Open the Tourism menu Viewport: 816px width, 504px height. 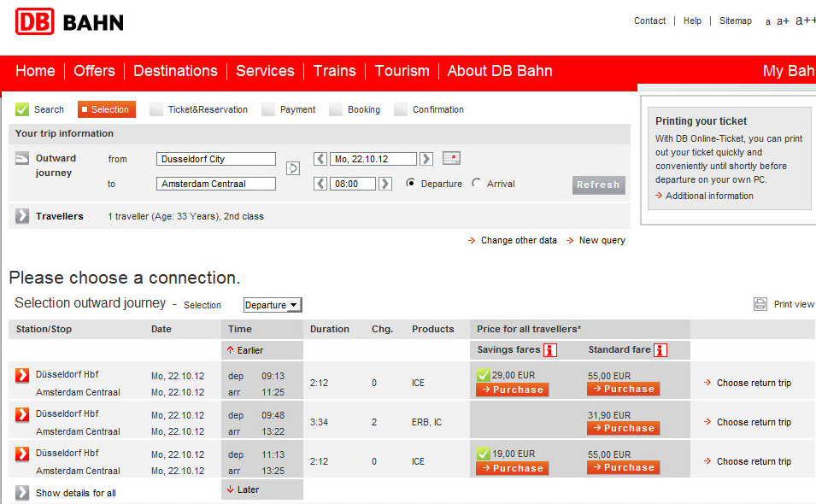[402, 71]
